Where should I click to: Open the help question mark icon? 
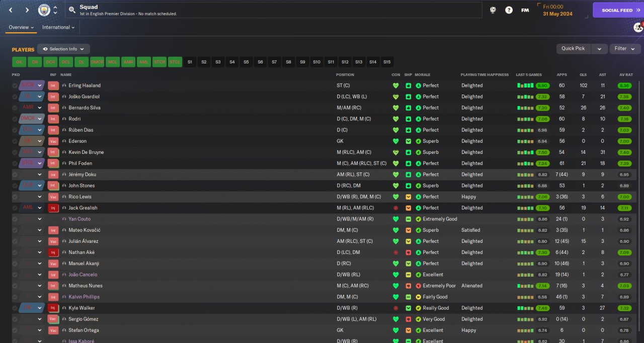509,10
